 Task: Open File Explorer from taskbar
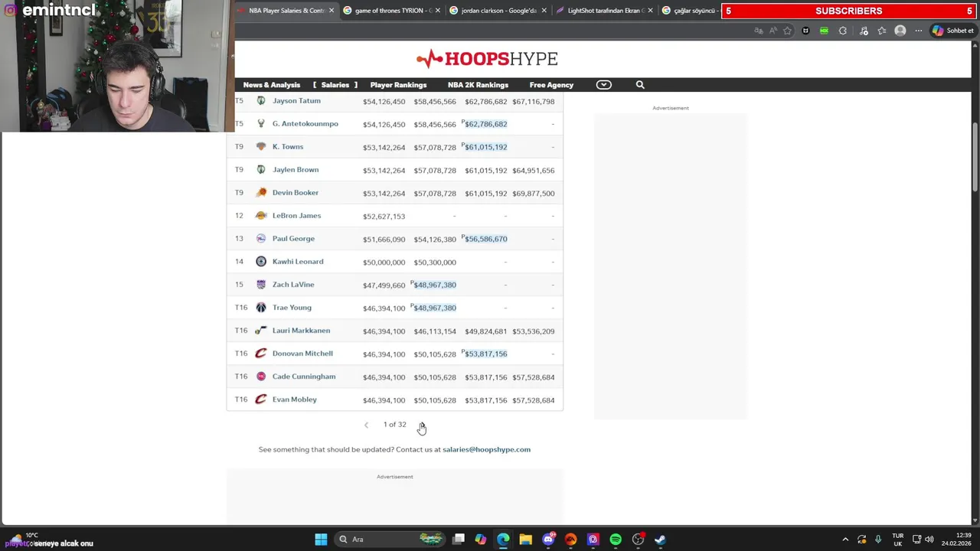click(x=525, y=540)
